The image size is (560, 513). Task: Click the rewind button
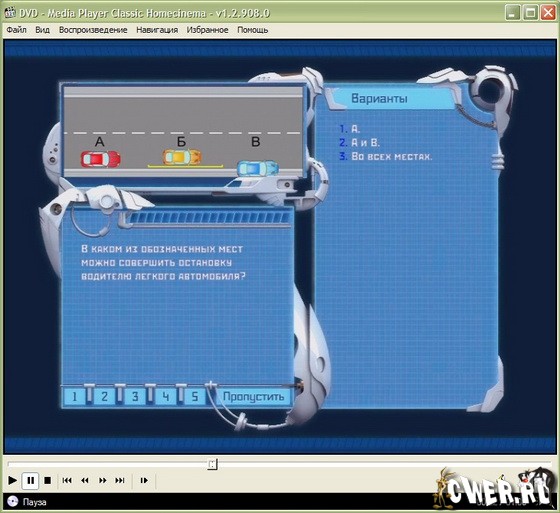click(x=85, y=480)
